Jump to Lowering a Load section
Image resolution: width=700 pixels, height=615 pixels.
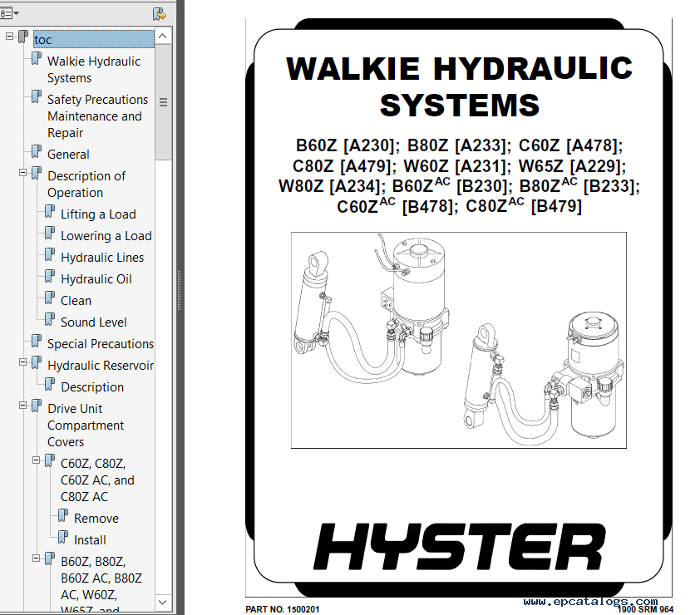(x=106, y=236)
